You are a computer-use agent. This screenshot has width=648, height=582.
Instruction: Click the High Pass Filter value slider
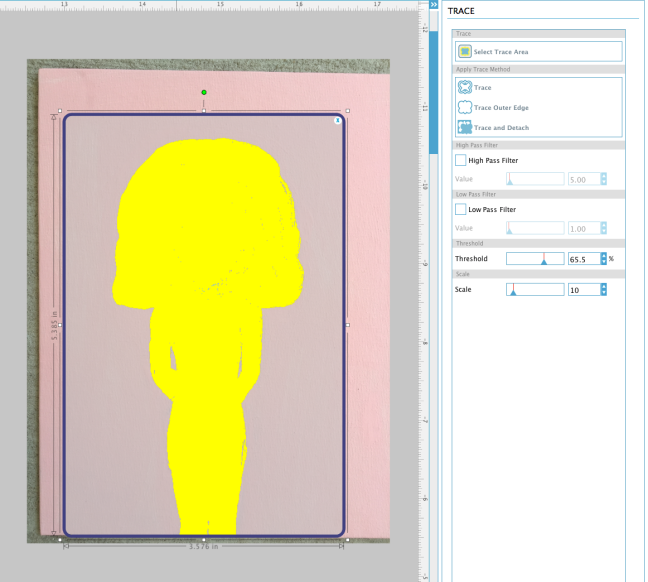535,179
